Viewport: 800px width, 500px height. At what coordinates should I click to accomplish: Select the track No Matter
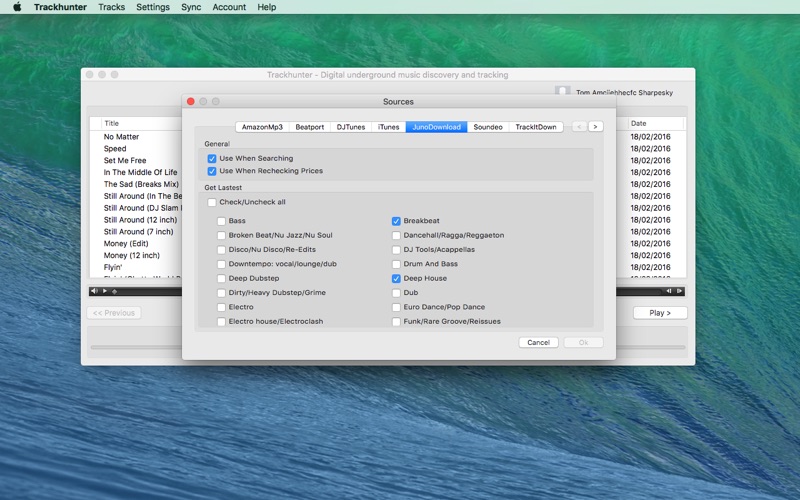click(121, 137)
